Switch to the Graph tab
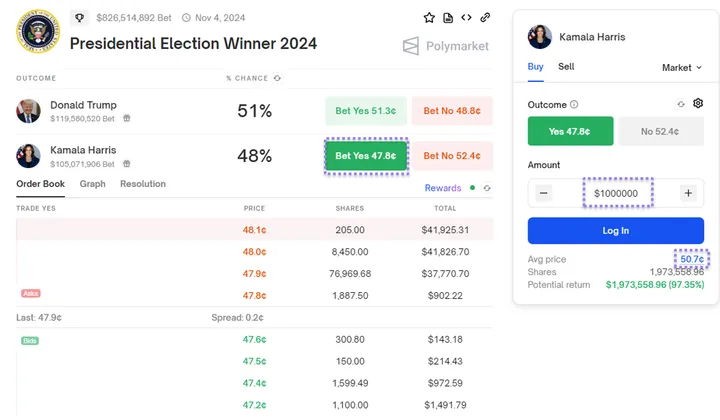Screen dimensions: 720x420 click(93, 184)
